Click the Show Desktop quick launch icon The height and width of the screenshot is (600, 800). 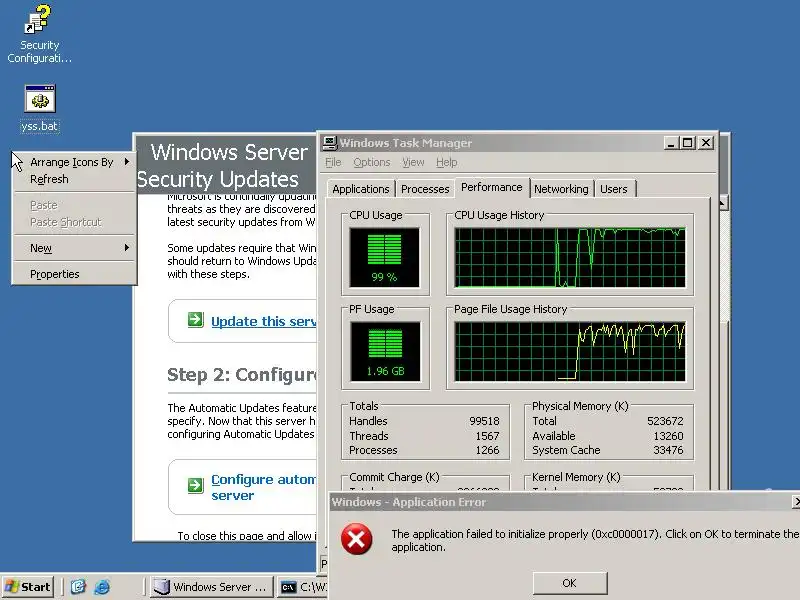pos(78,587)
